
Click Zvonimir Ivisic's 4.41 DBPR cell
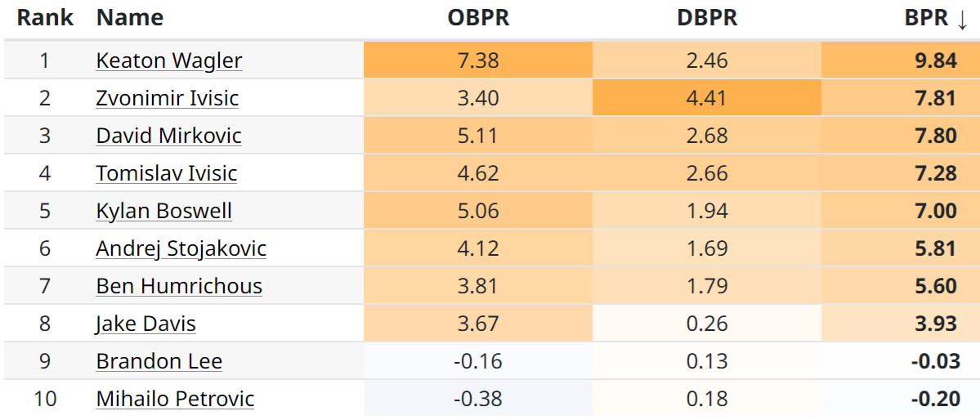[x=707, y=98]
